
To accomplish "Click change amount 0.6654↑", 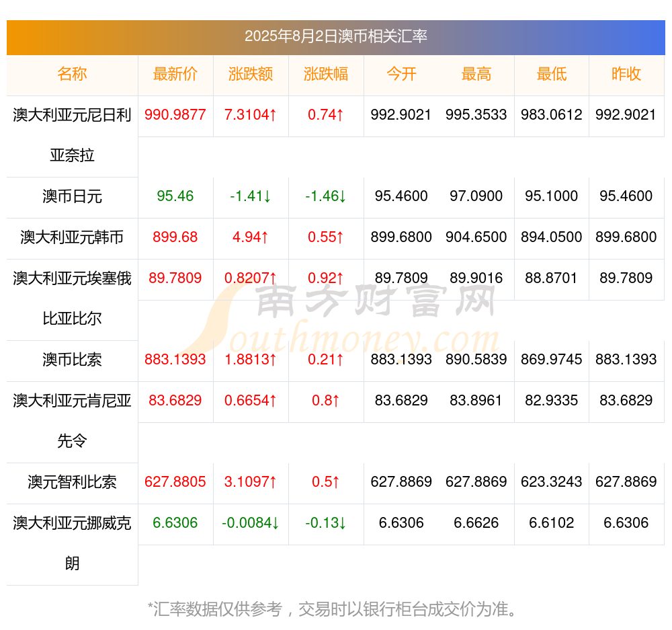I will coord(251,401).
